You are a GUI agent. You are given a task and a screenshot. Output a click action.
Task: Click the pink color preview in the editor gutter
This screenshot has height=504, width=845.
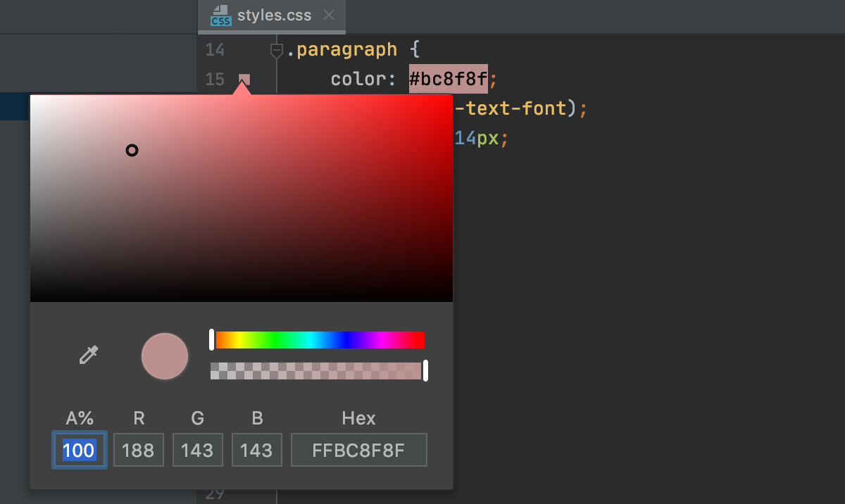tap(243, 80)
